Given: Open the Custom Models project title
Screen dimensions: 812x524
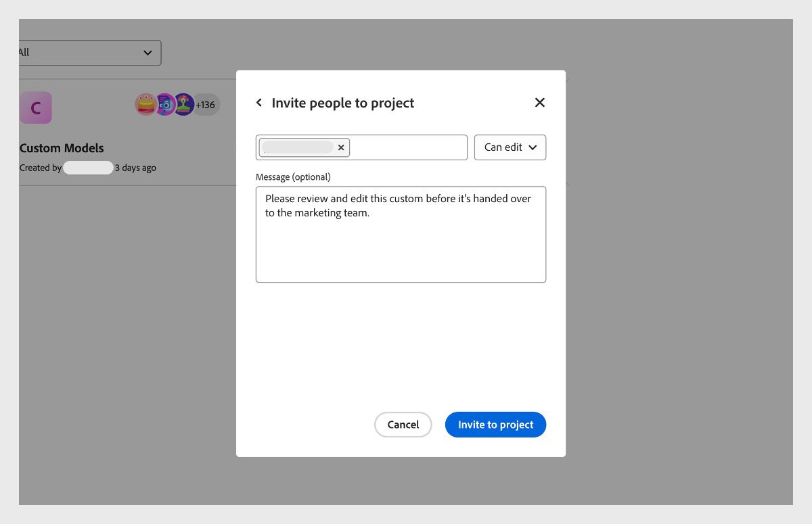Looking at the screenshot, I should [x=62, y=148].
